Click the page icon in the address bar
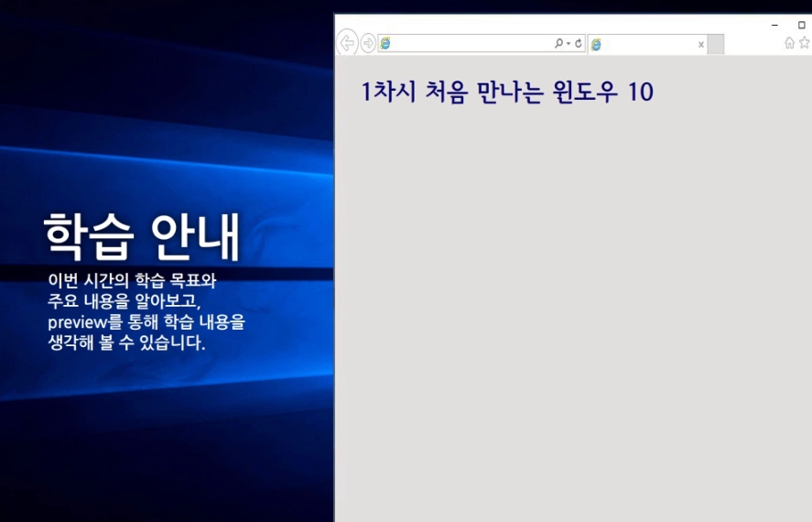 [x=385, y=44]
